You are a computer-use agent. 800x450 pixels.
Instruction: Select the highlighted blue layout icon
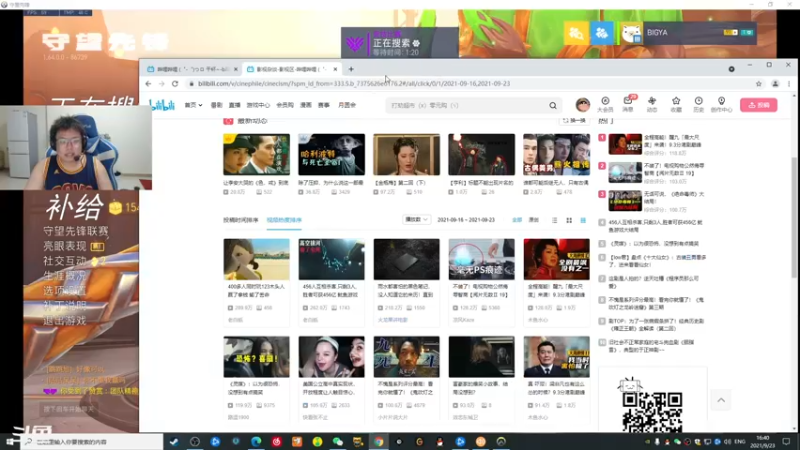coord(583,220)
